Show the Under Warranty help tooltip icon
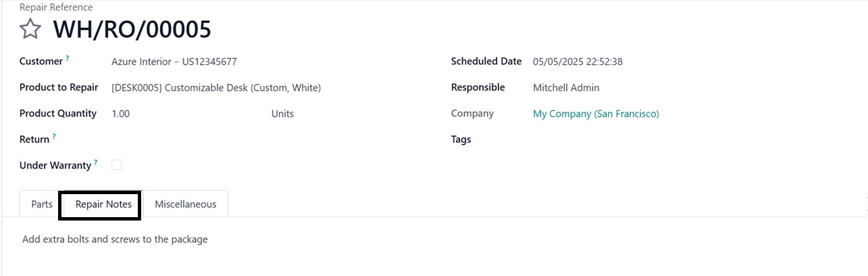This screenshot has width=868, height=276. (x=96, y=163)
